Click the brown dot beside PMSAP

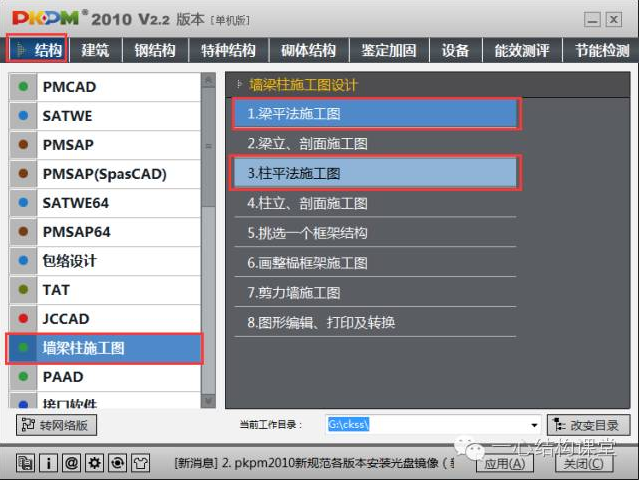tap(23, 145)
